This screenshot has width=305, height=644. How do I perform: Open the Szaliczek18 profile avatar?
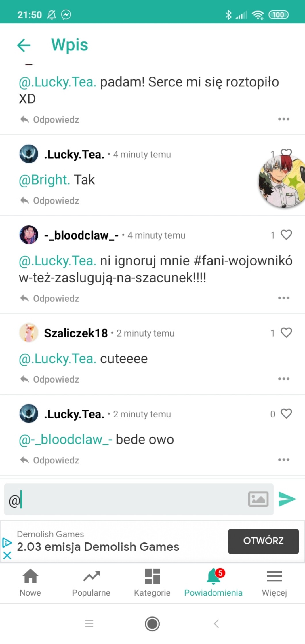coord(29,333)
